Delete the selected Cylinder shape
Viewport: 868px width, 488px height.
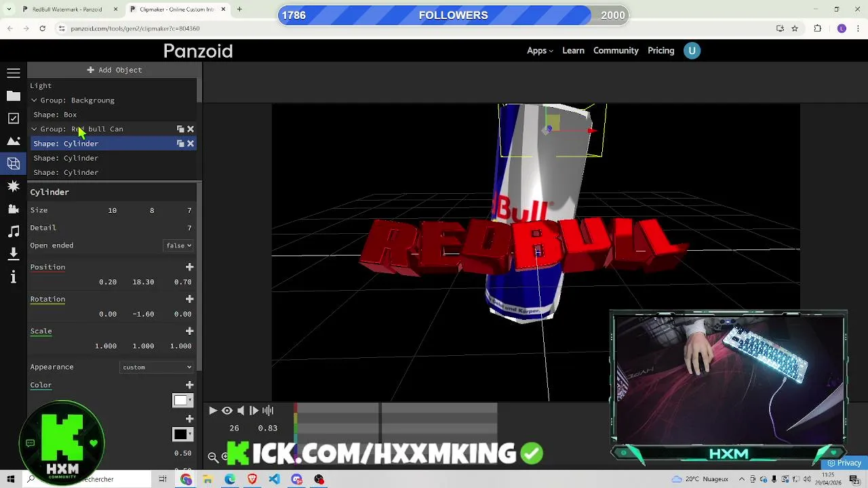191,144
